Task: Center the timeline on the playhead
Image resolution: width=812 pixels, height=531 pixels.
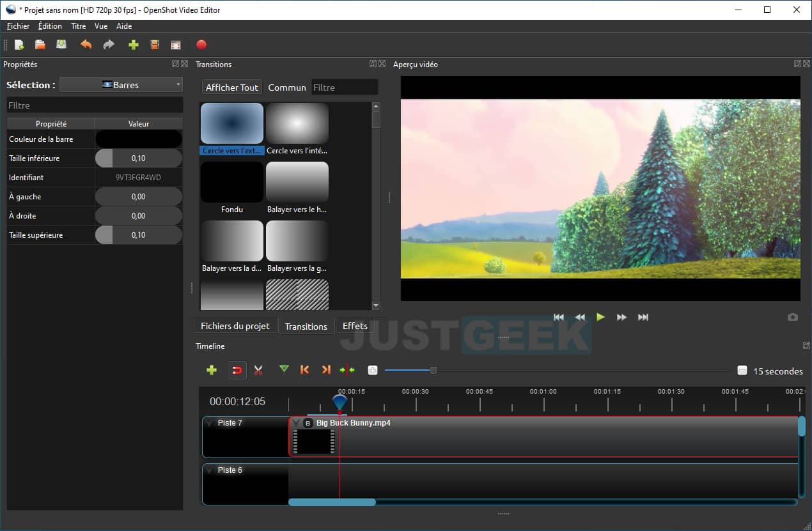Action: [x=347, y=370]
